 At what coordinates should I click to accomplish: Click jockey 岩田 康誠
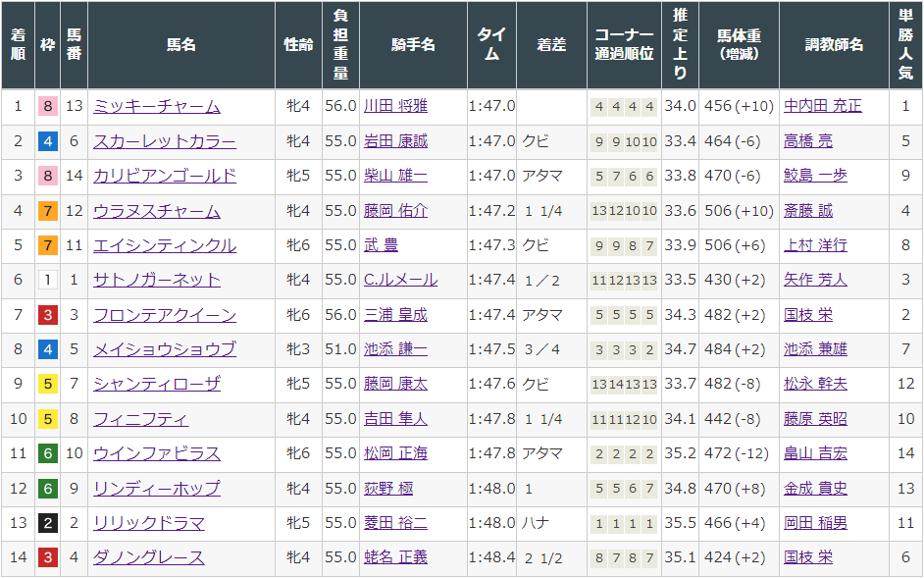395,141
